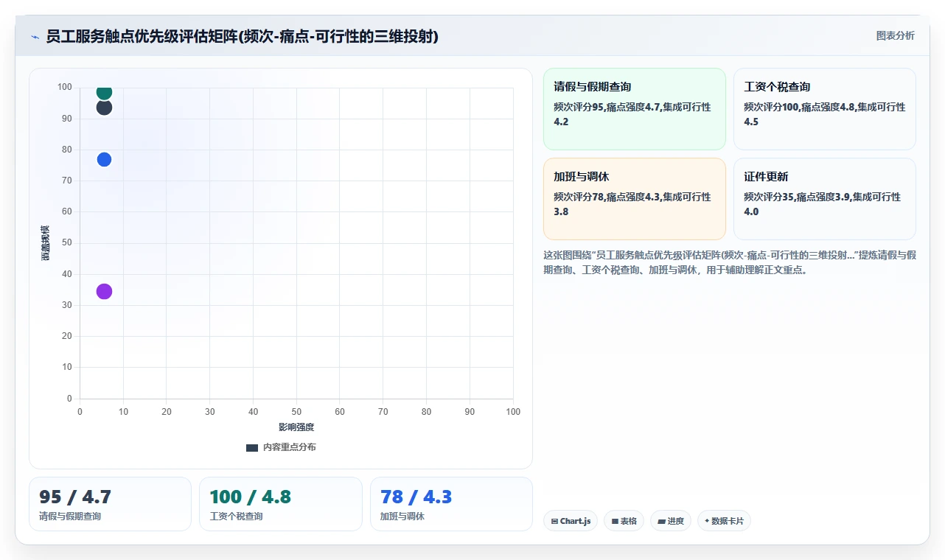Click the 100 / 4.8 stat card
Image resolution: width=945 pixels, height=560 pixels.
pyautogui.click(x=281, y=504)
